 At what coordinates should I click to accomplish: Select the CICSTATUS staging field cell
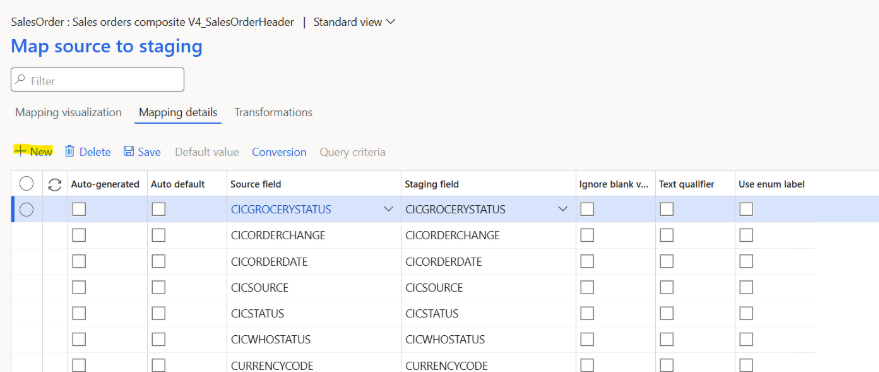(x=489, y=314)
